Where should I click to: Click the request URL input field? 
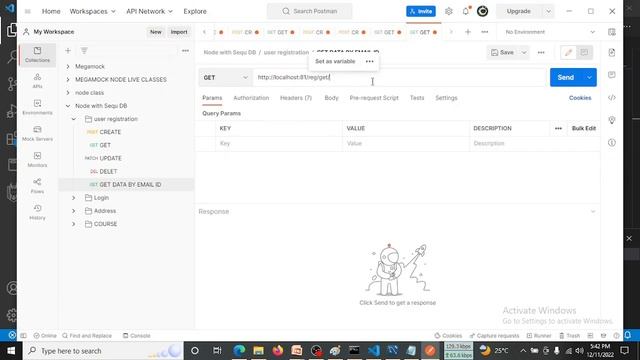399,77
